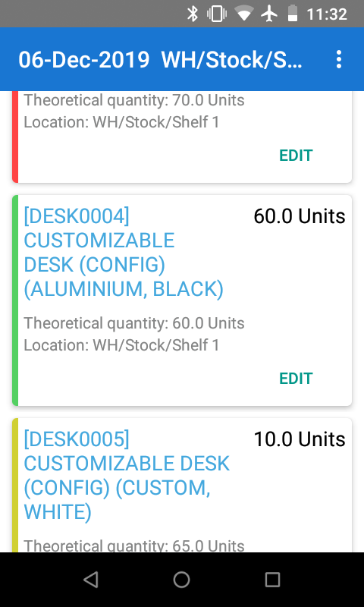Tap the yellow status bar on DESK0005 card
This screenshot has width=364, height=607.
tap(15, 485)
